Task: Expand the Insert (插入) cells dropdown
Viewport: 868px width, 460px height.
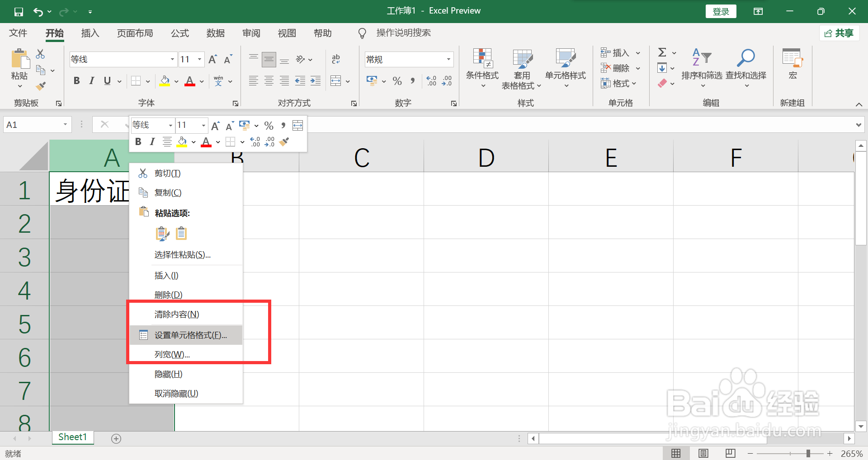Action: coord(638,53)
